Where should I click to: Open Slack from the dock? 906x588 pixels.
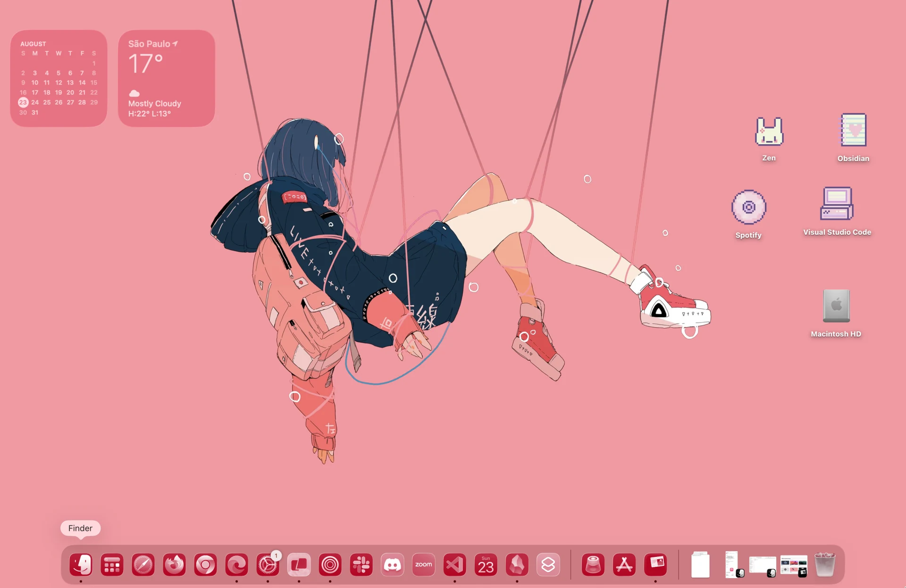click(x=361, y=564)
